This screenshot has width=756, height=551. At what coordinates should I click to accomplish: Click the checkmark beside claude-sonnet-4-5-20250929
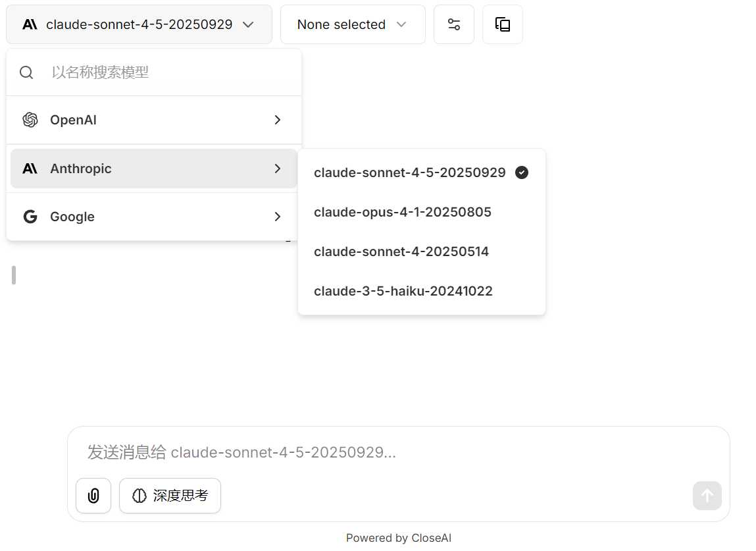coord(522,172)
